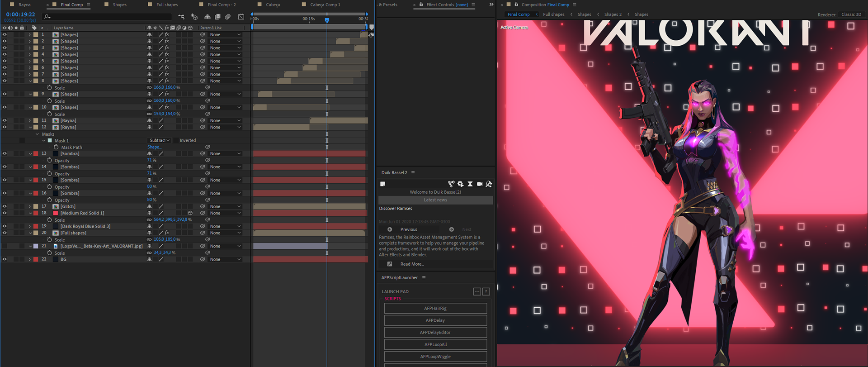Toggle Hide Shy Layers icon
Screen dimensions: 868x367
(x=207, y=17)
